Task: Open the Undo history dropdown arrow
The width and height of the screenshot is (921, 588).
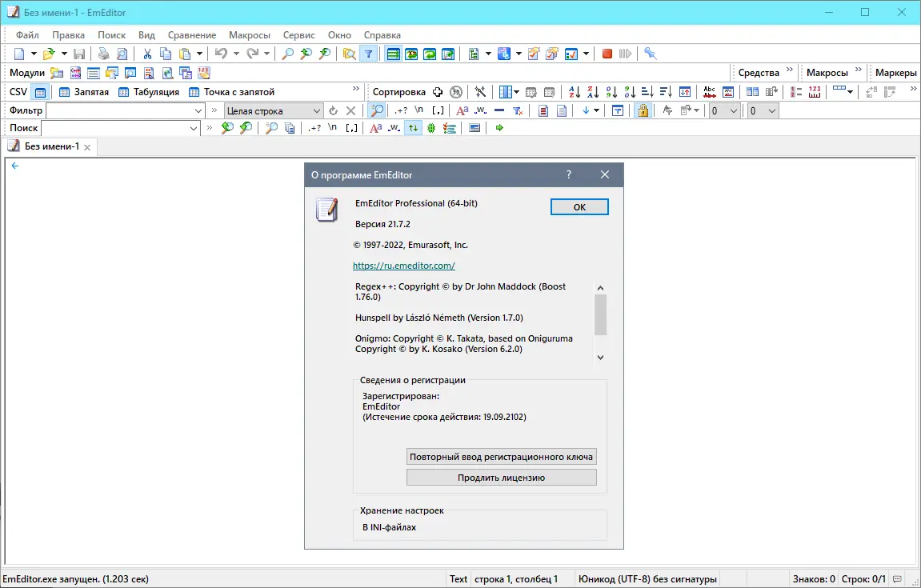Action: pos(236,54)
